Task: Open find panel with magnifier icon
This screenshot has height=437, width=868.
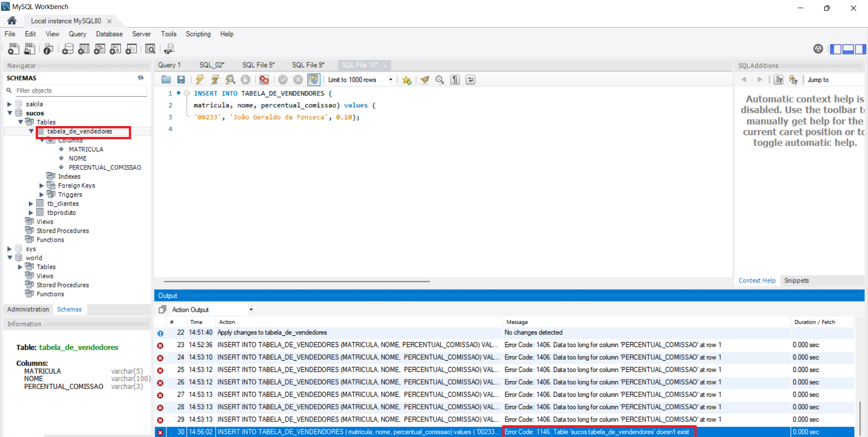Action: pyautogui.click(x=439, y=80)
